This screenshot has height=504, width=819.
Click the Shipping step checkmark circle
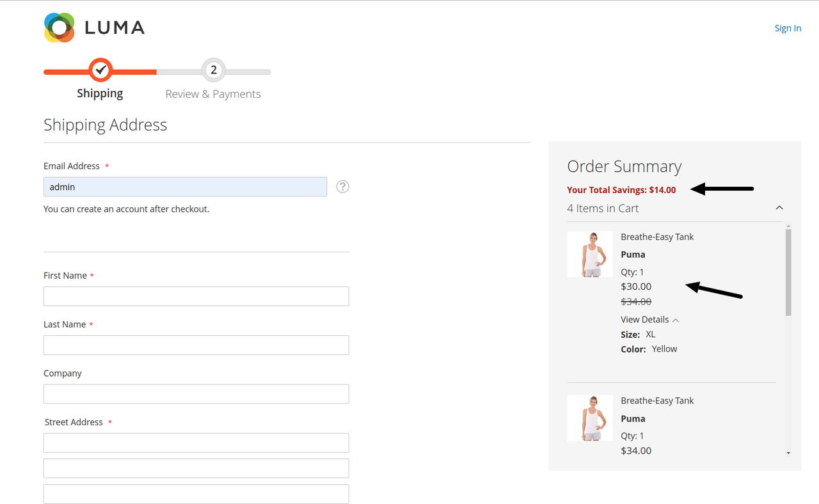(x=100, y=70)
